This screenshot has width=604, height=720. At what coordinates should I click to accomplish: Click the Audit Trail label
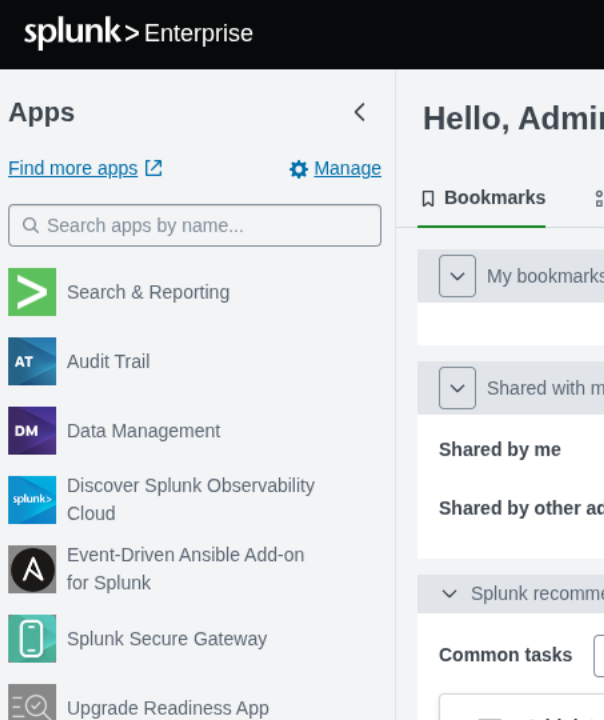coord(108,361)
